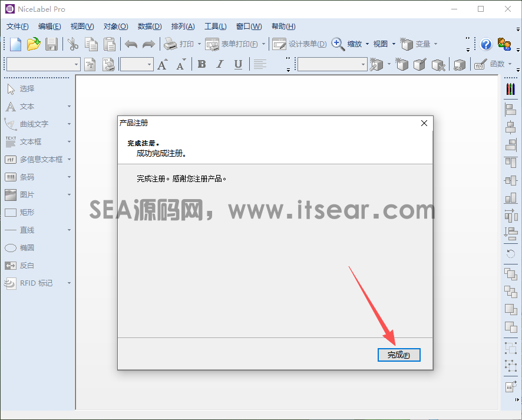Decrease font size with the smaller A icon
This screenshot has height=420, width=522.
181,64
